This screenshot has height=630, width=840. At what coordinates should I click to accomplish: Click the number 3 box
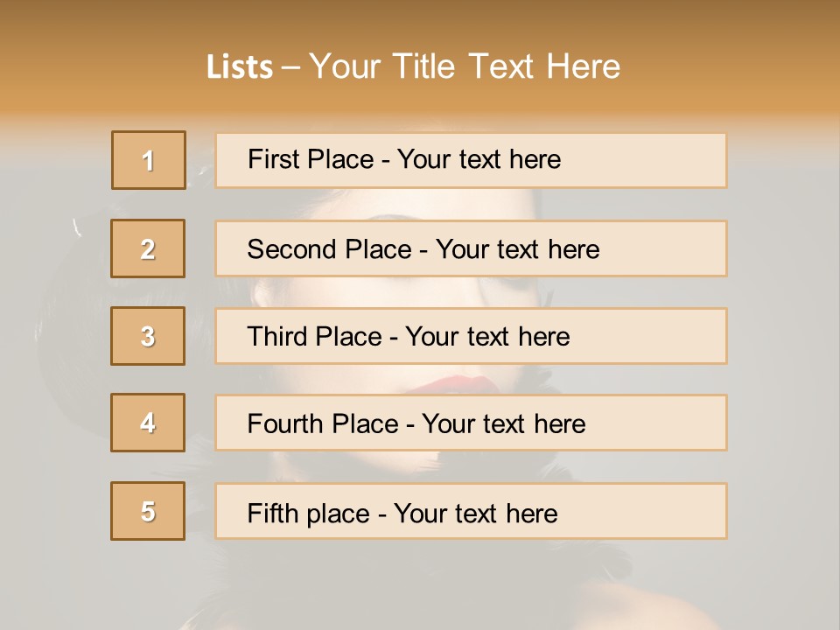(x=148, y=336)
